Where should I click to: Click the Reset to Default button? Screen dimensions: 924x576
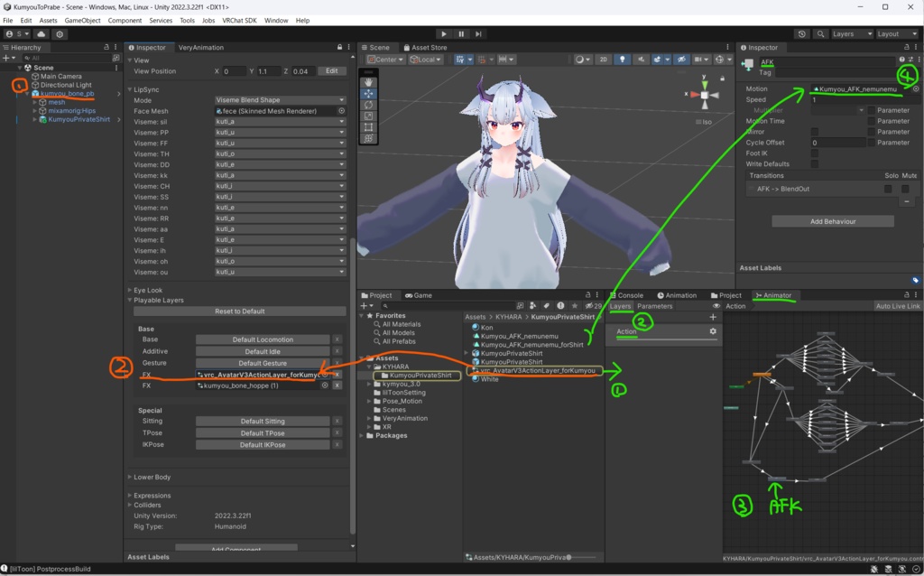coord(240,311)
